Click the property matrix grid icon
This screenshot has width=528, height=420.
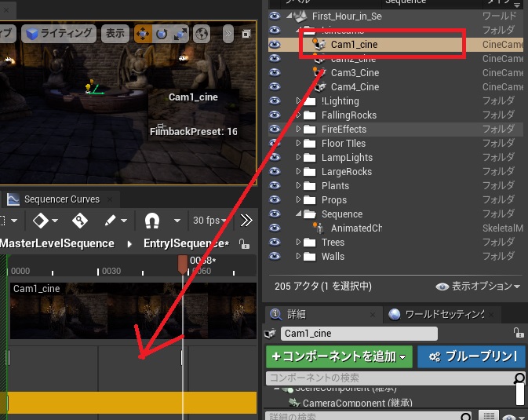489,415
